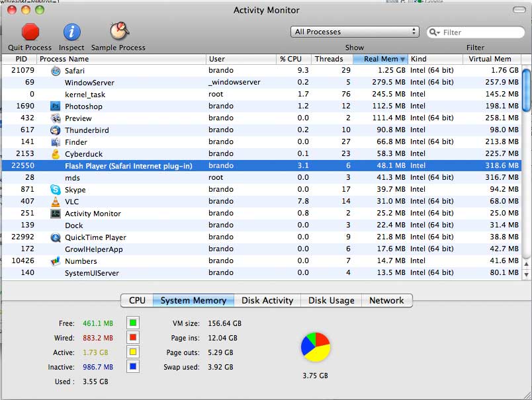
Task: Click the Used 3.55 GB value
Action: coord(95,381)
